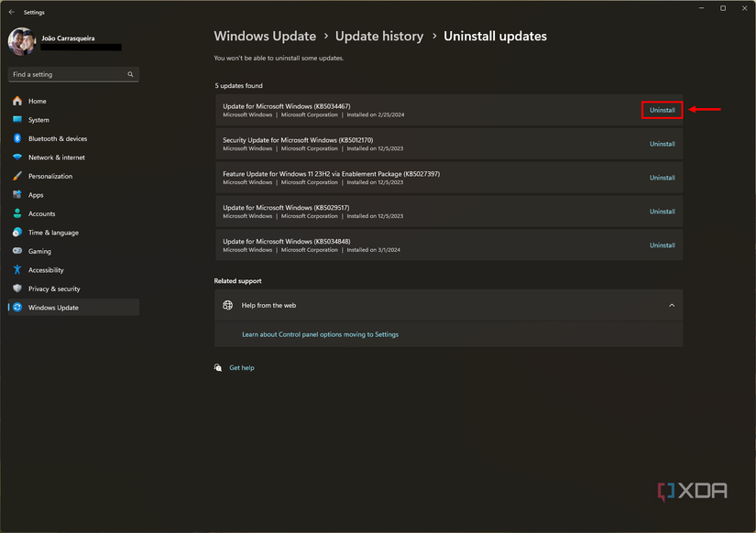
Task: Open the System settings page
Action: pyautogui.click(x=74, y=120)
